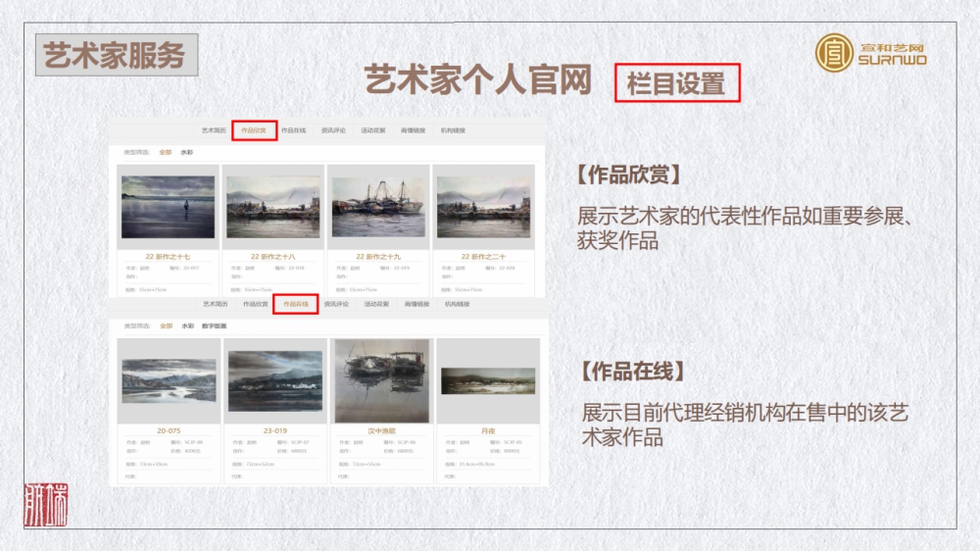Choose 水彩 filter above the 22 新作 artworks
This screenshot has width=980, height=551.
(186, 153)
